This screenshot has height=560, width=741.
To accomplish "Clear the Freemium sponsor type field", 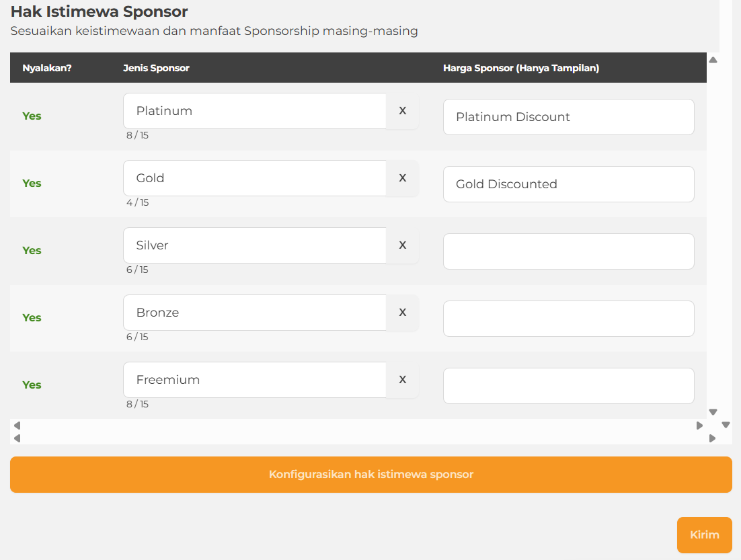I will pos(402,380).
